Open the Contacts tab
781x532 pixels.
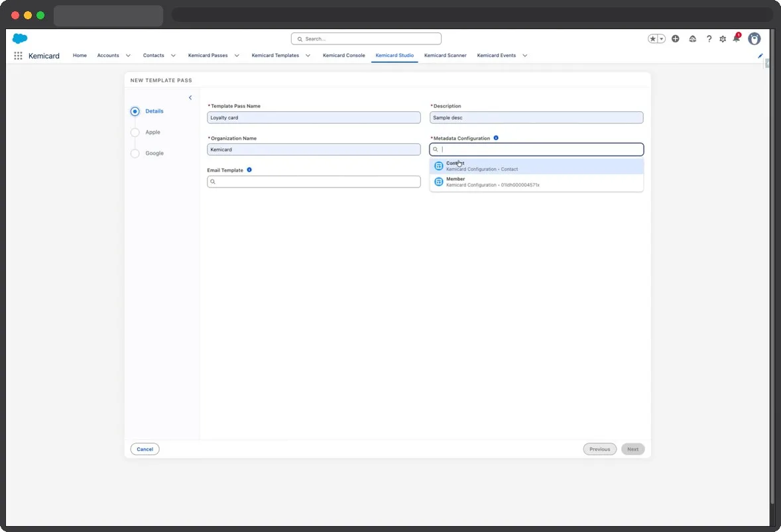point(153,55)
